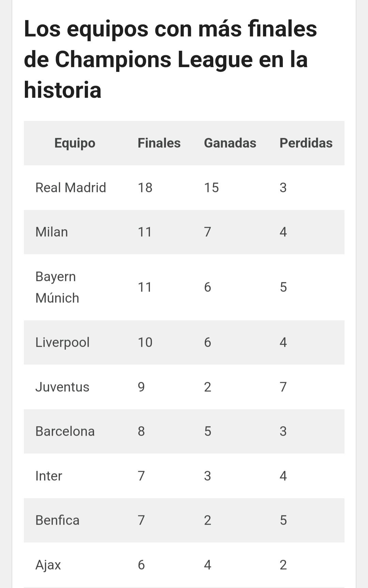Click Bayern Múnich's 5 losses value
The image size is (368, 588).
point(283,287)
